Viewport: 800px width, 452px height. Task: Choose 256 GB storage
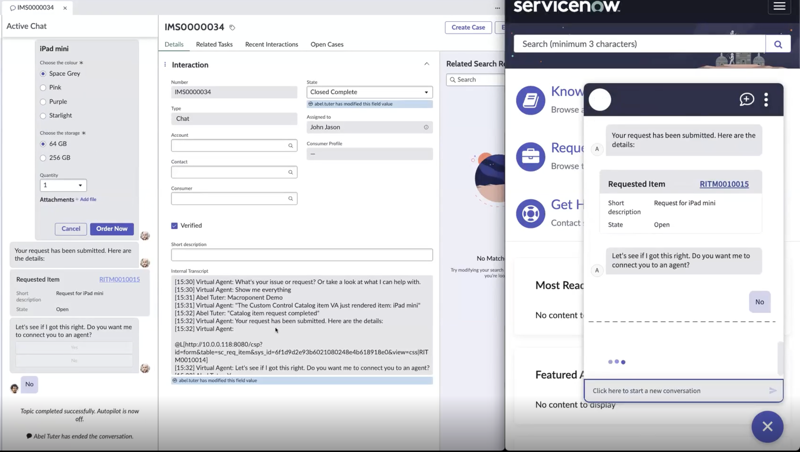(43, 158)
